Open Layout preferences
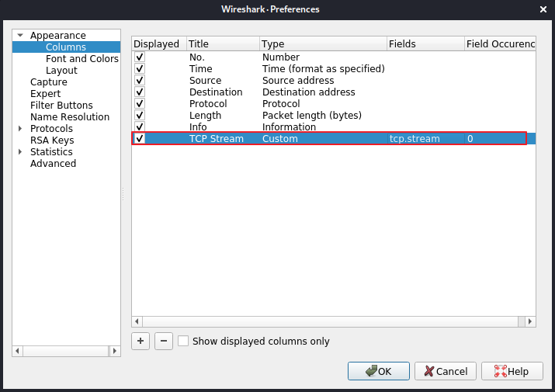The image size is (555, 392). coord(61,70)
